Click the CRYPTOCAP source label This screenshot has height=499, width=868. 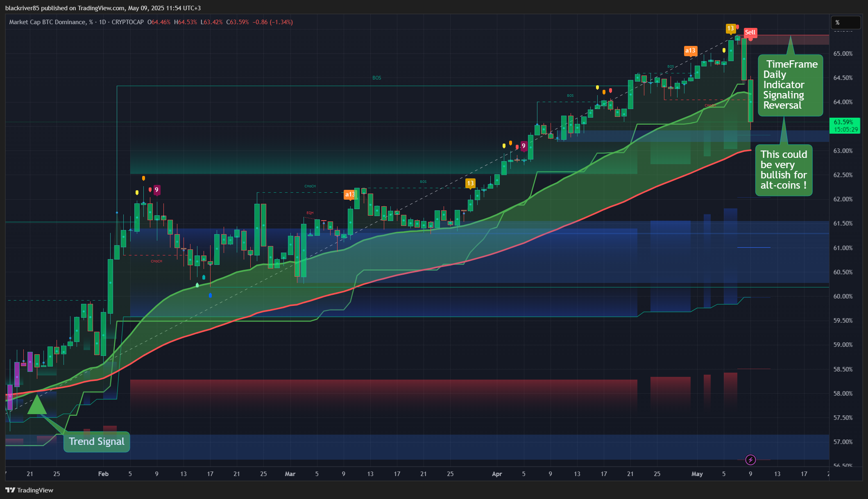tap(127, 22)
